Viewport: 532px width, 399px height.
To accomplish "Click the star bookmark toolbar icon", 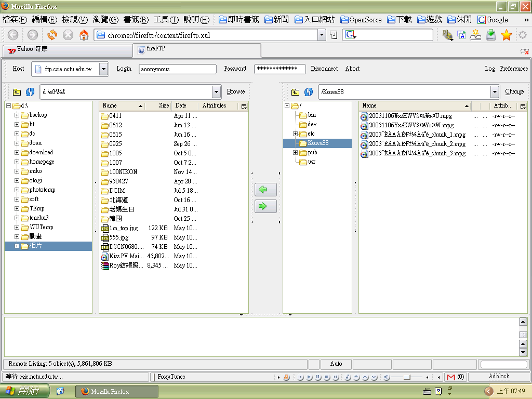I will (507, 35).
